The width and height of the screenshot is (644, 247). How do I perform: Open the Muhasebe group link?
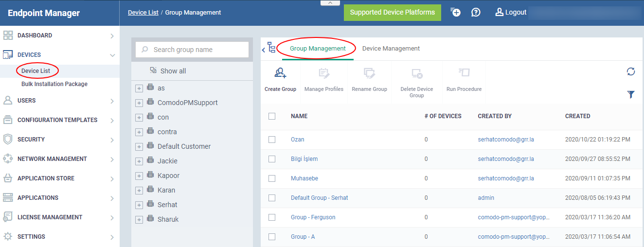pos(304,178)
